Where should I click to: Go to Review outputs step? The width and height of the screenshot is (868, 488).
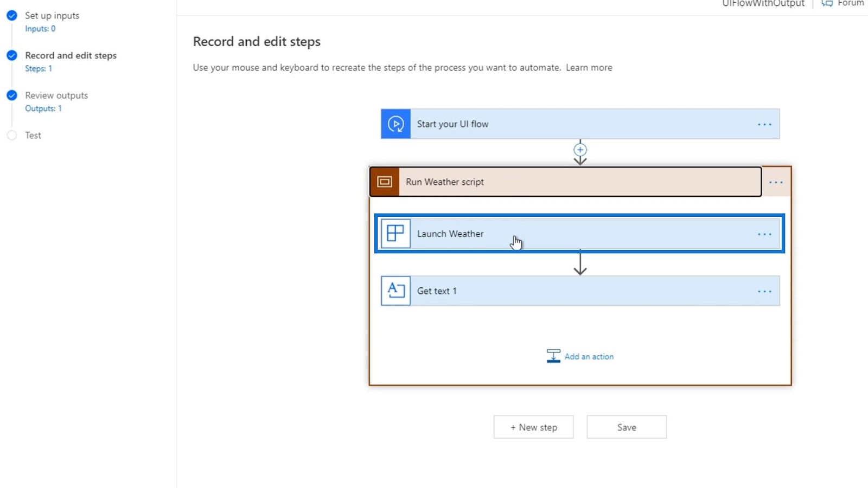[56, 95]
